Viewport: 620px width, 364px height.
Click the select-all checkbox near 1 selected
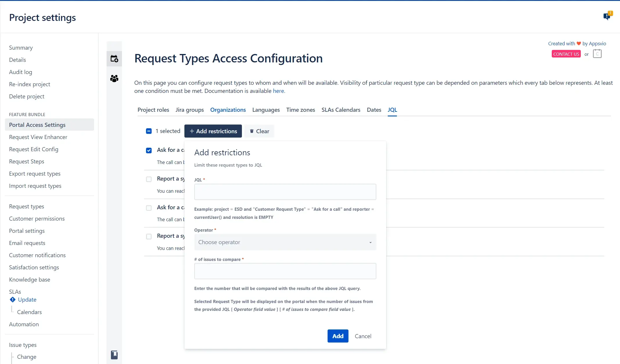149,131
